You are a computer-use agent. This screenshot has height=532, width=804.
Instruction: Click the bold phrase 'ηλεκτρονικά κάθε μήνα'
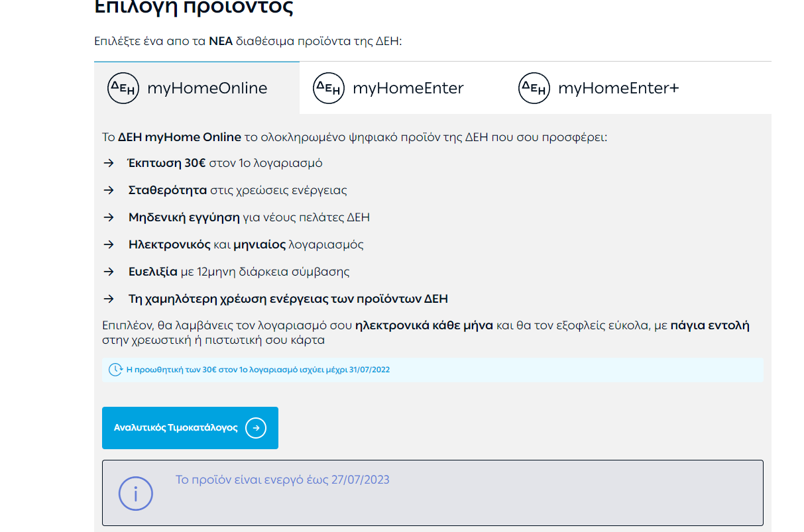point(424,326)
